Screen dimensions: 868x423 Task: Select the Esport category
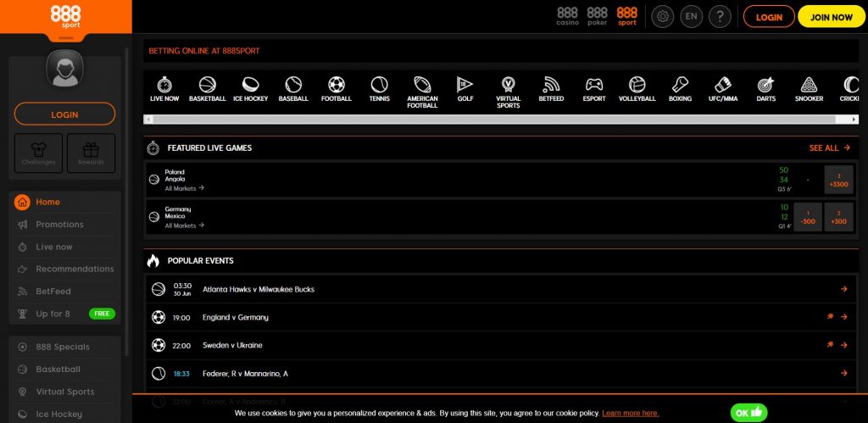pyautogui.click(x=594, y=89)
